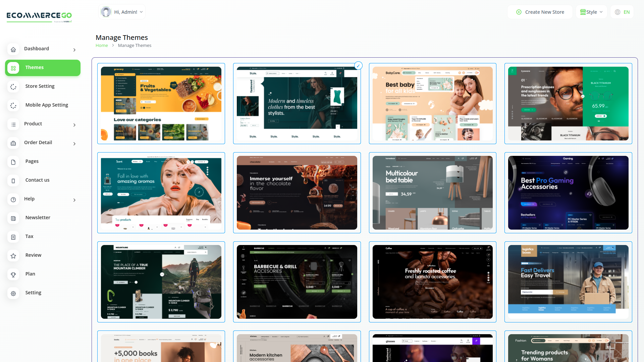Choose the grocery Fruits & Vegetables theme

pyautogui.click(x=161, y=104)
